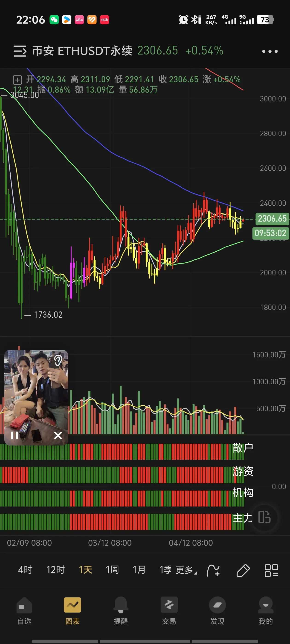The image size is (290, 644).
Task: Expand the 更多 timeframe dropdown
Action: [186, 570]
